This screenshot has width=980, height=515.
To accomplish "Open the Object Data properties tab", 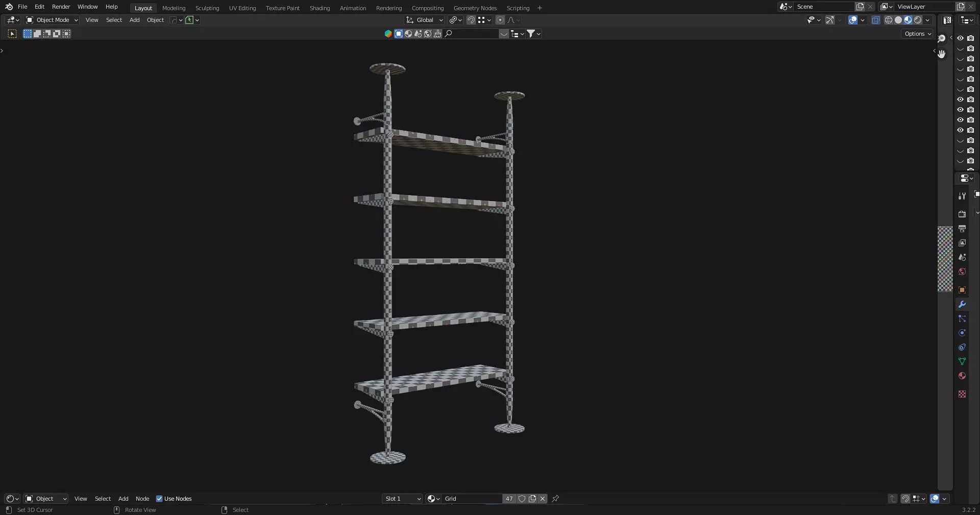I will pyautogui.click(x=962, y=361).
